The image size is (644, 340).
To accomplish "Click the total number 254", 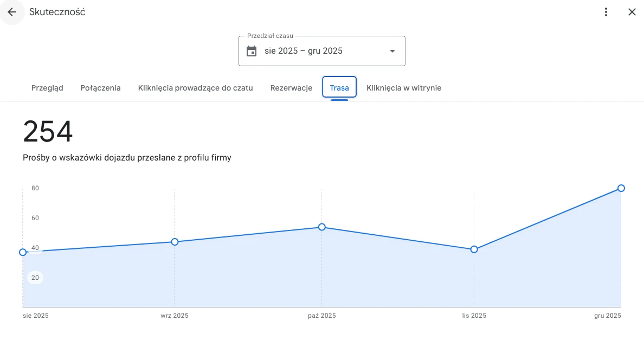I will [x=48, y=132].
